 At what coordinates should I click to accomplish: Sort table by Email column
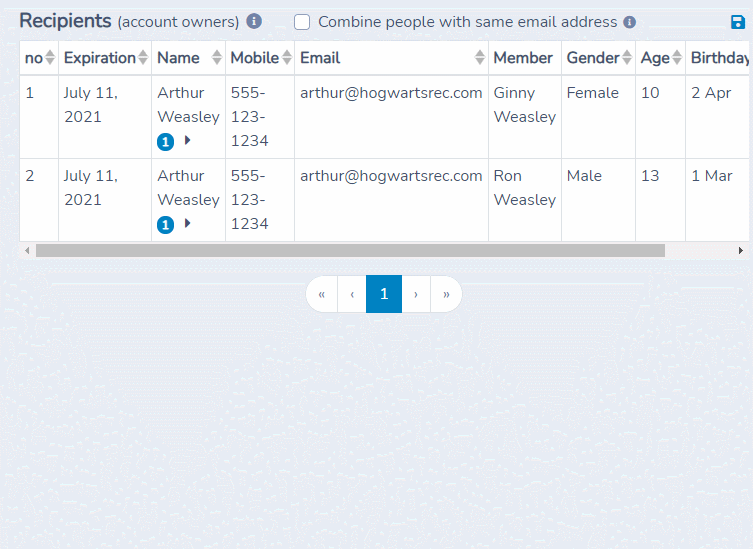click(x=479, y=58)
